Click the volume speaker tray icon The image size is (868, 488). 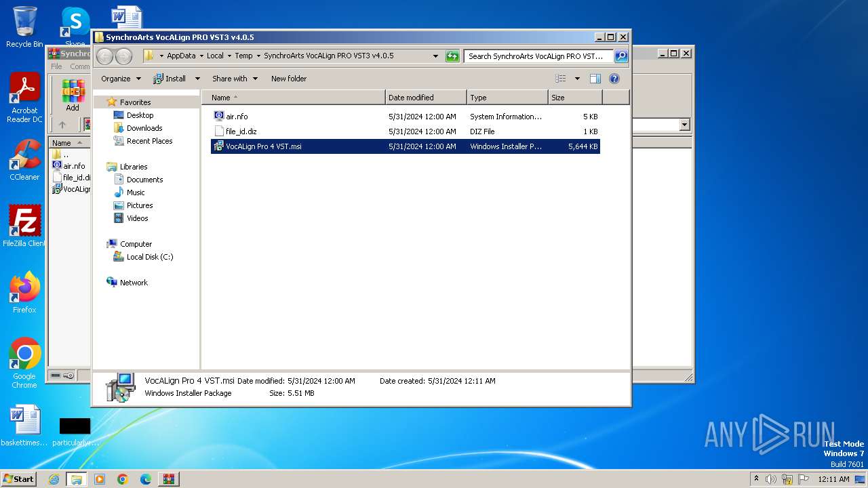(771, 479)
